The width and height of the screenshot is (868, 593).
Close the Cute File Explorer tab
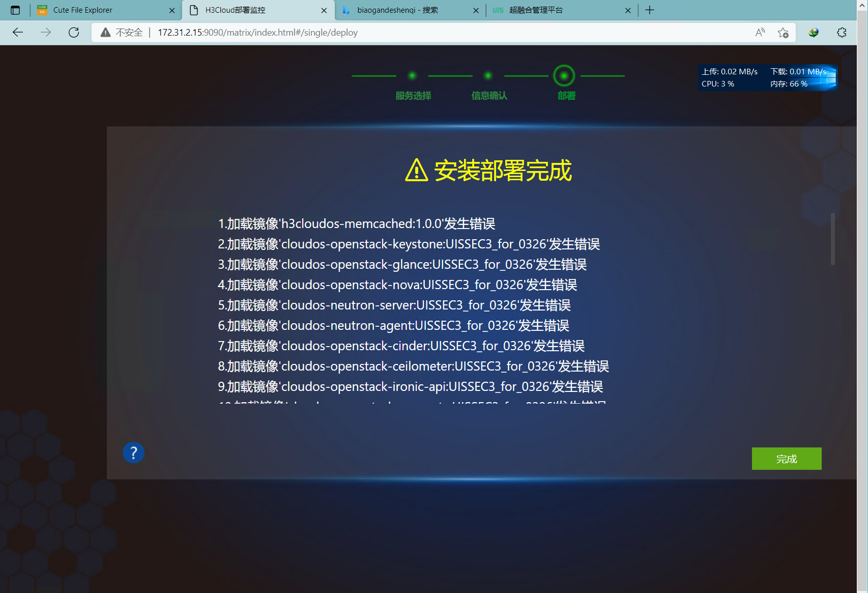point(172,10)
